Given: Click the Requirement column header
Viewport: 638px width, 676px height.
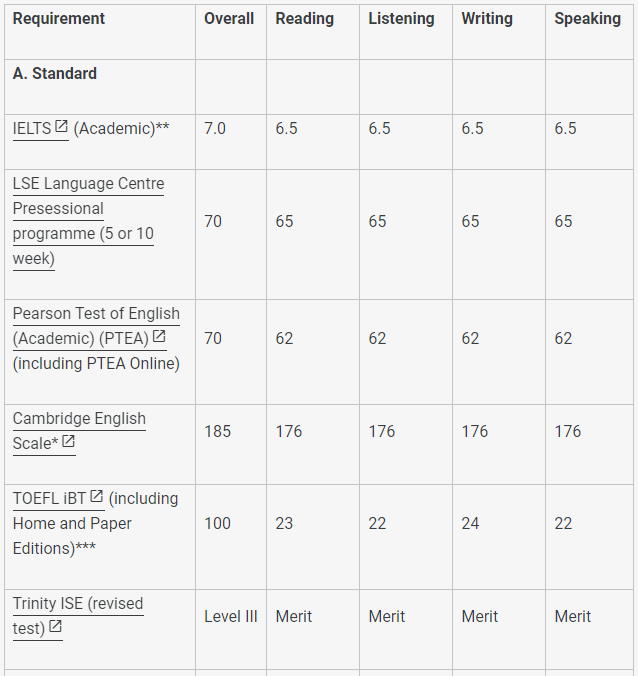Looking at the screenshot, I should tap(59, 19).
